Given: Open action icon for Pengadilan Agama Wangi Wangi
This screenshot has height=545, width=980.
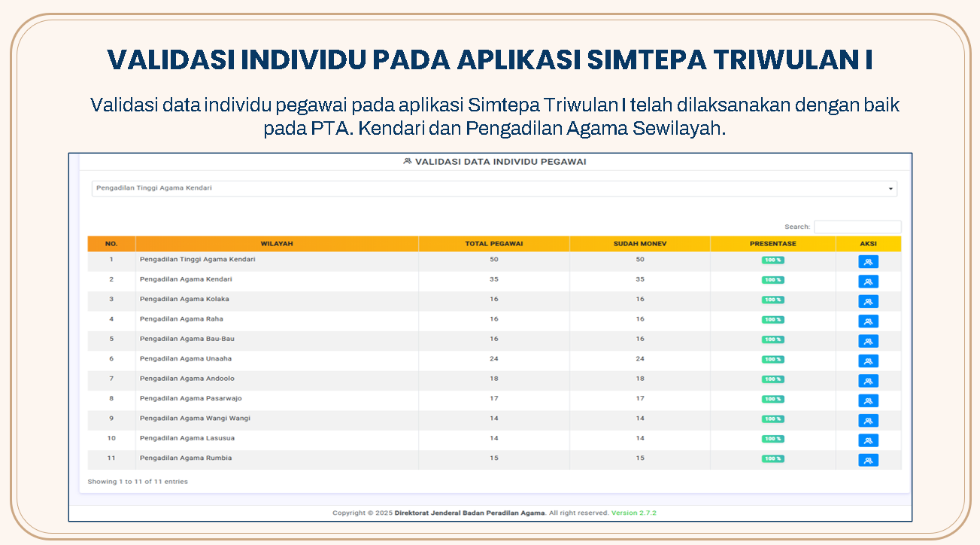Looking at the screenshot, I should pyautogui.click(x=868, y=421).
